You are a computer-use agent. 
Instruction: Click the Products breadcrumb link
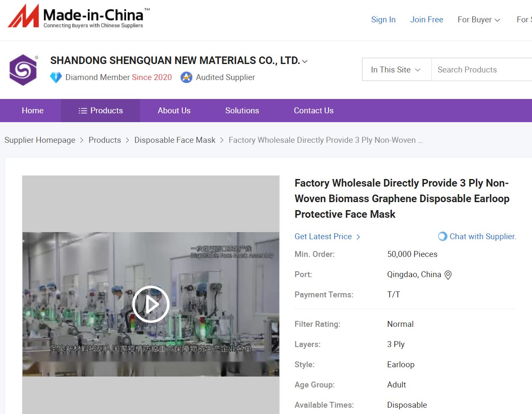pyautogui.click(x=105, y=140)
